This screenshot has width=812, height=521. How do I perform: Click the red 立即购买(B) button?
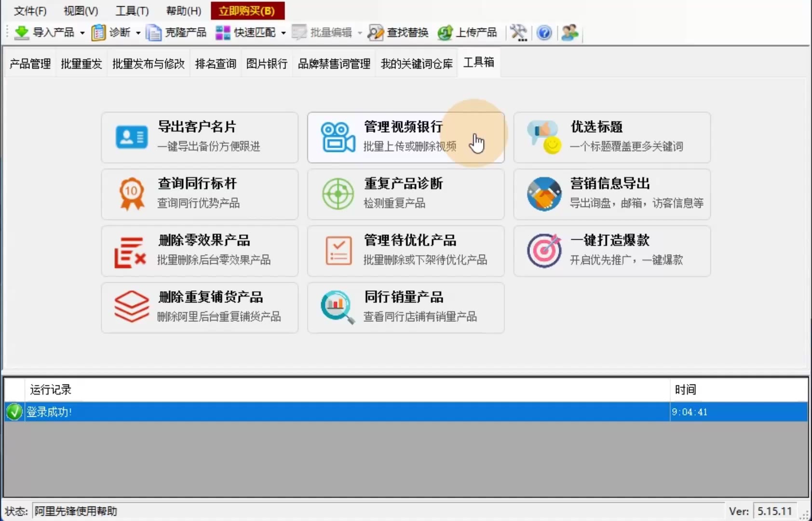click(x=247, y=11)
